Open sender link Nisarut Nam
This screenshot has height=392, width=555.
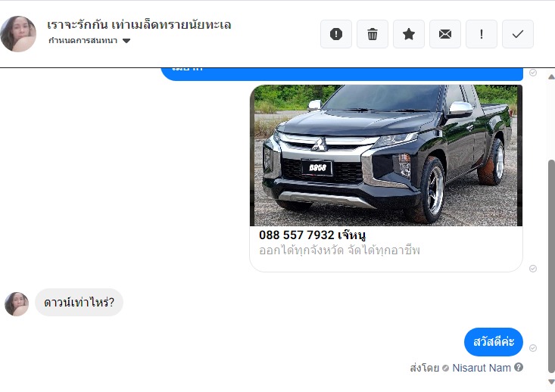tap(482, 368)
